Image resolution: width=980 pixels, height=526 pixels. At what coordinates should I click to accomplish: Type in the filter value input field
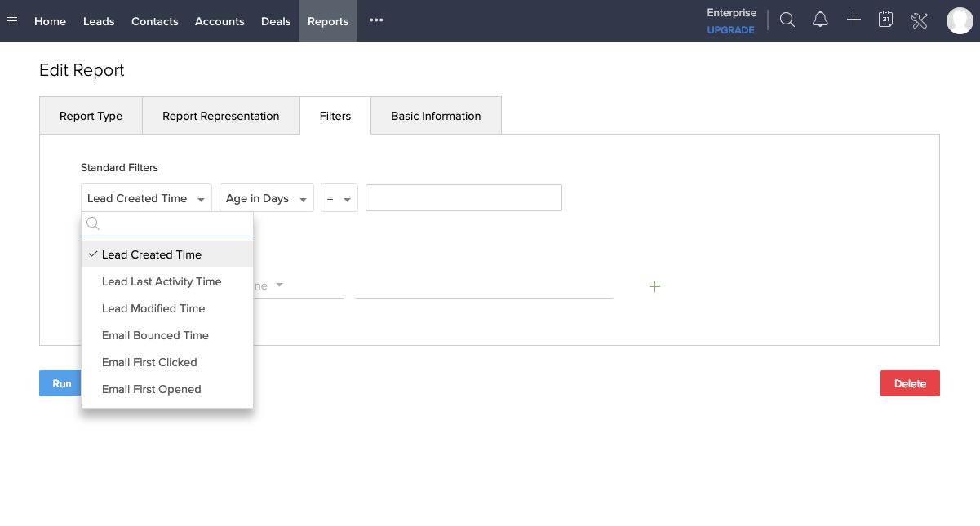[x=463, y=197]
